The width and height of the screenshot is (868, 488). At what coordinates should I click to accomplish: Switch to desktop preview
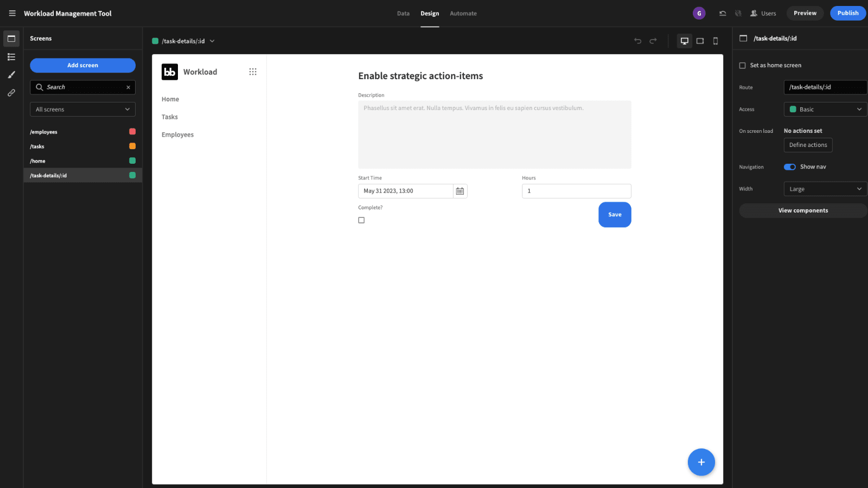pyautogui.click(x=685, y=41)
